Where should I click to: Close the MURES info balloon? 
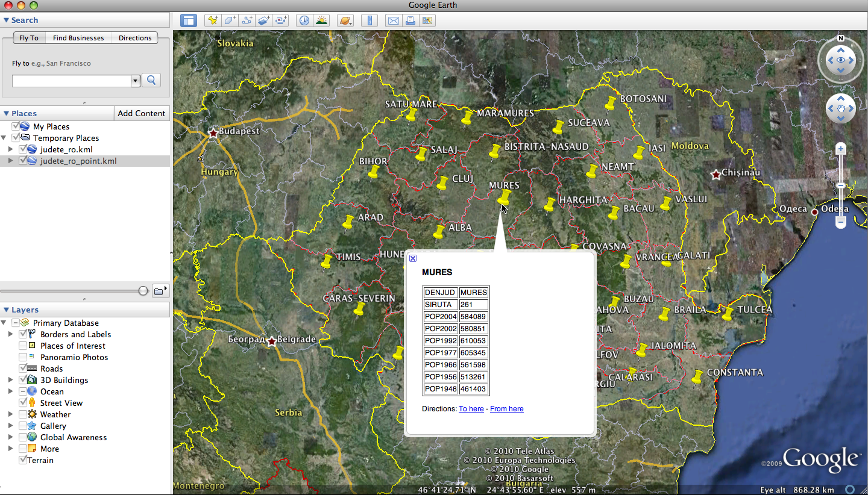point(413,258)
